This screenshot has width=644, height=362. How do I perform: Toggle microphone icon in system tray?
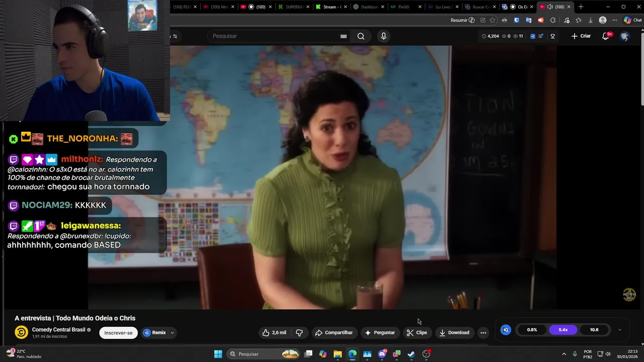575,354
